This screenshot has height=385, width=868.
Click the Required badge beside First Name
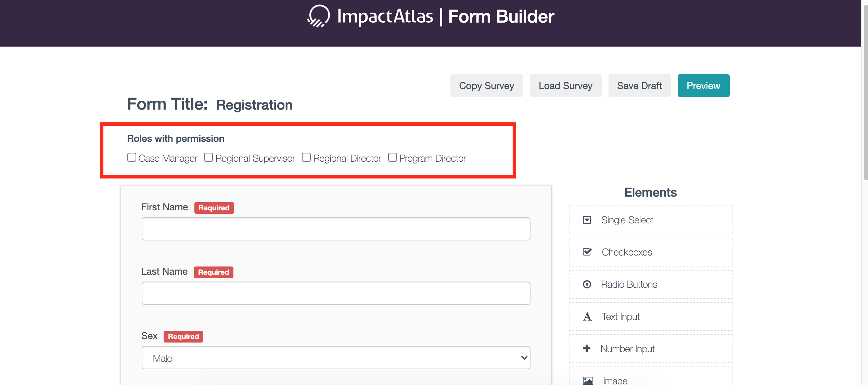pos(214,208)
